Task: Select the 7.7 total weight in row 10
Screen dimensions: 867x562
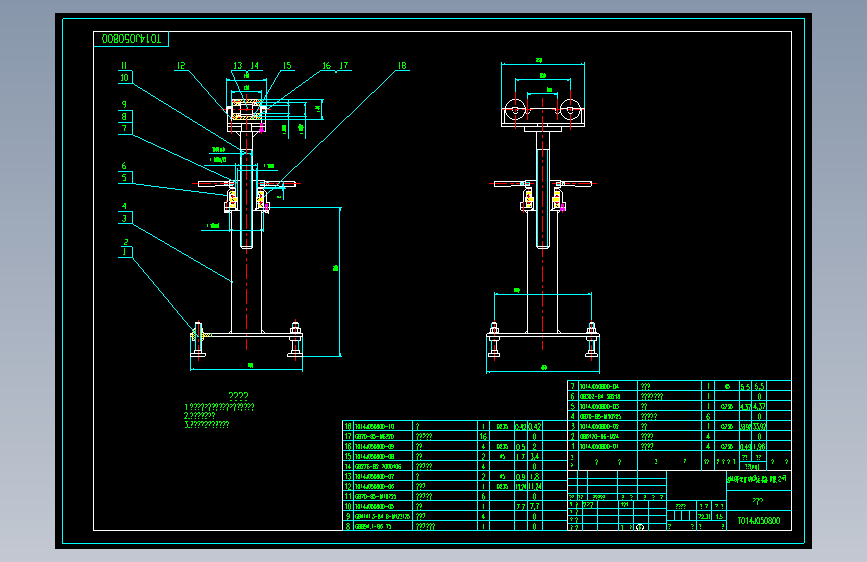Action: tap(534, 506)
